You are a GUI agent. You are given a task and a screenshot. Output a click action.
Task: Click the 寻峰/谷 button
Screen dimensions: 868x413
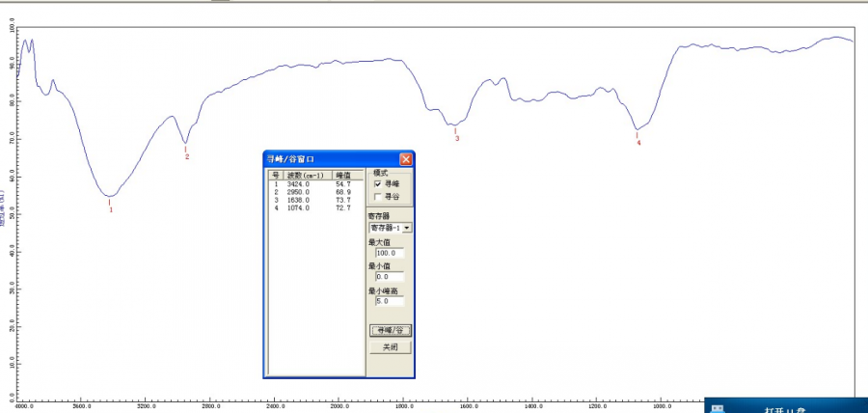click(x=391, y=331)
